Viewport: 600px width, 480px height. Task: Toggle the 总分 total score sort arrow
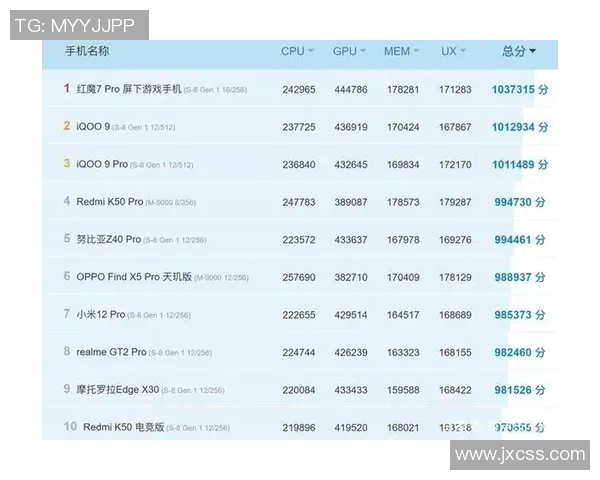[x=532, y=51]
